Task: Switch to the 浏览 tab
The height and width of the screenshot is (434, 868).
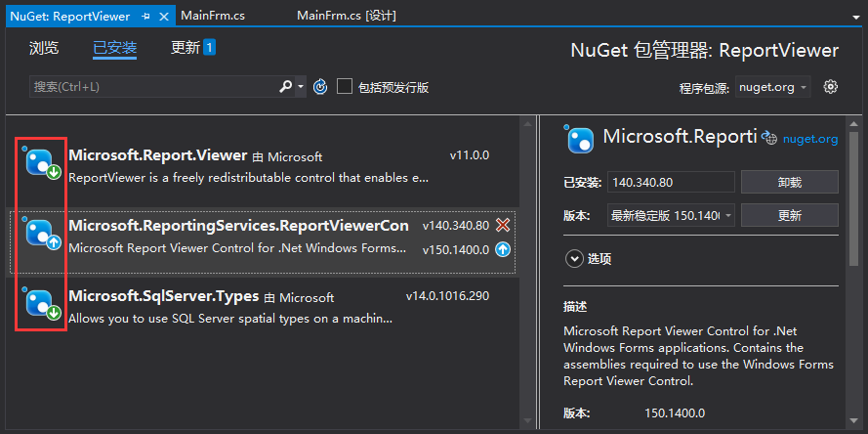Action: coord(44,48)
